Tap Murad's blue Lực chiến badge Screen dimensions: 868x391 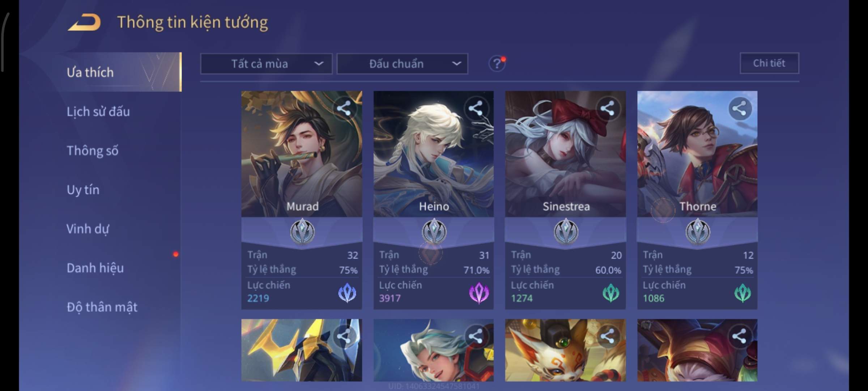point(347,293)
